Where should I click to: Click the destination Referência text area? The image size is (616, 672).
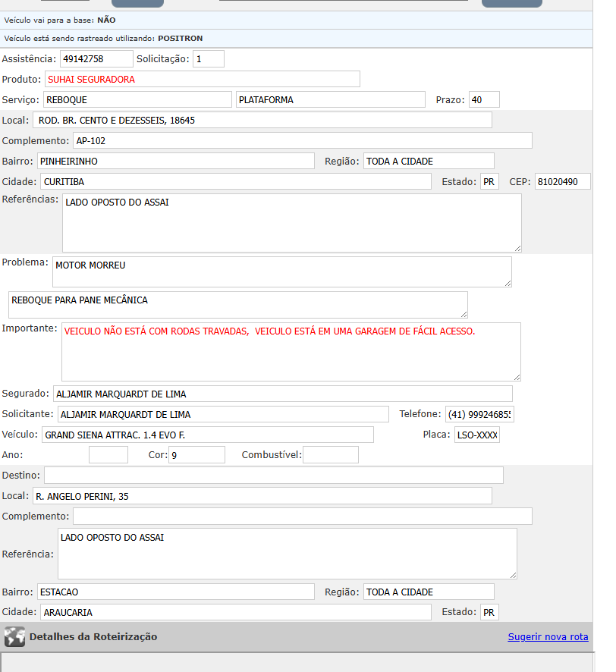coord(288,554)
